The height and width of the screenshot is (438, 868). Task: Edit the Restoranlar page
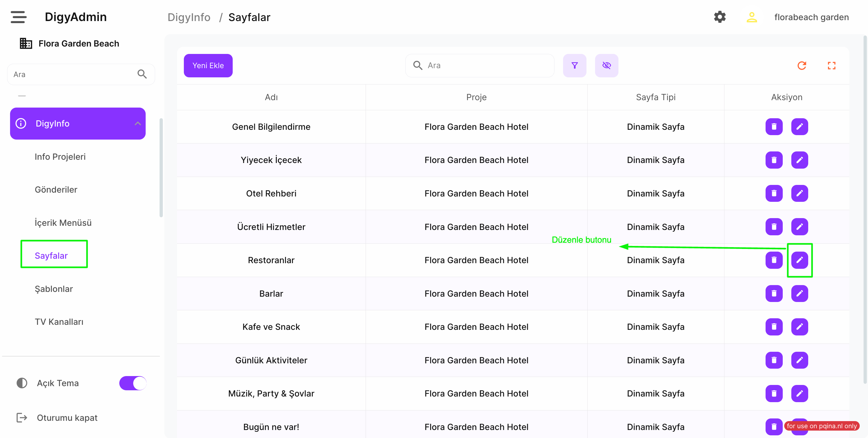tap(799, 260)
